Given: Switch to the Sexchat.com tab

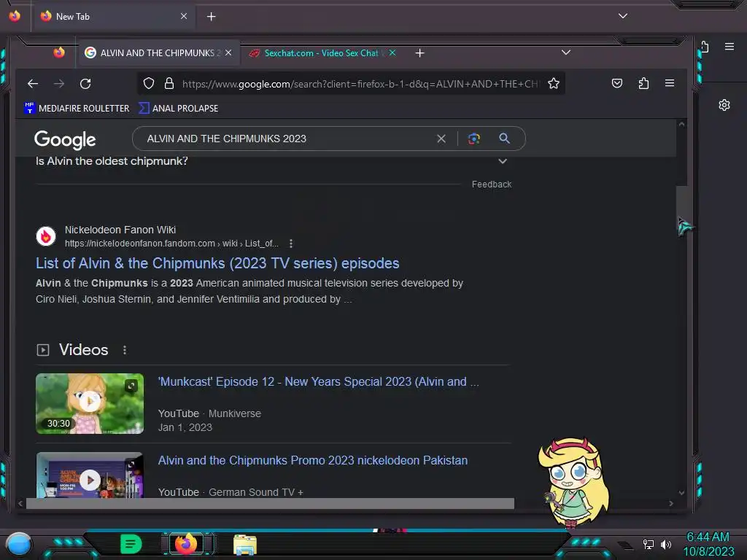Looking at the screenshot, I should coord(322,52).
